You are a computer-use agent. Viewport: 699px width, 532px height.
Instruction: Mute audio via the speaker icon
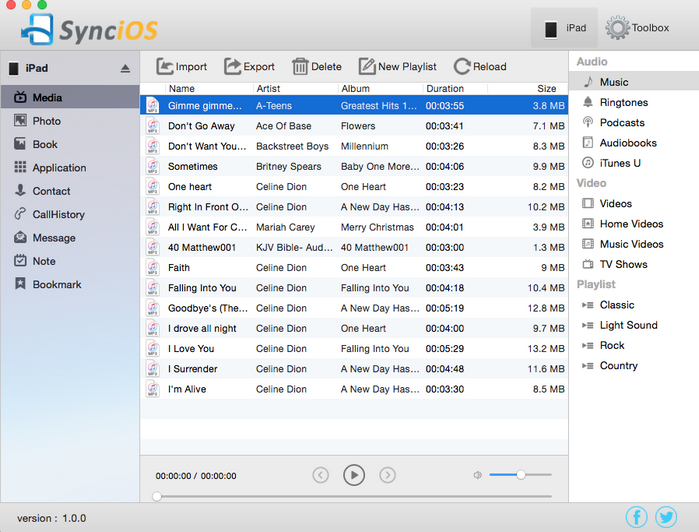(x=477, y=475)
